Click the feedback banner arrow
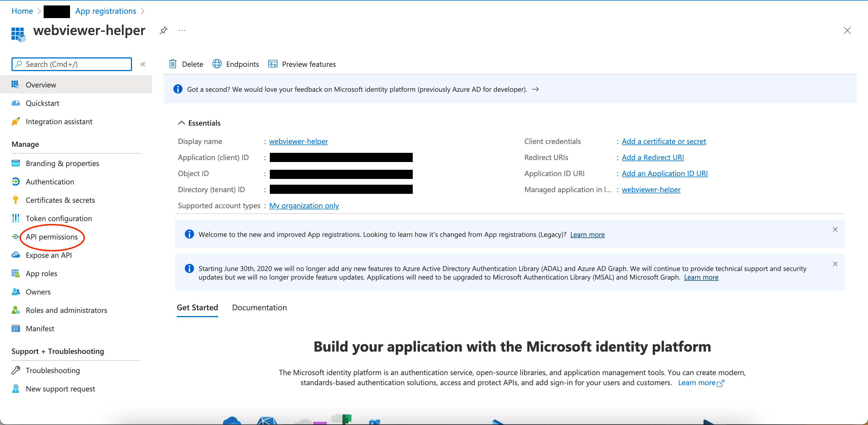 point(535,89)
